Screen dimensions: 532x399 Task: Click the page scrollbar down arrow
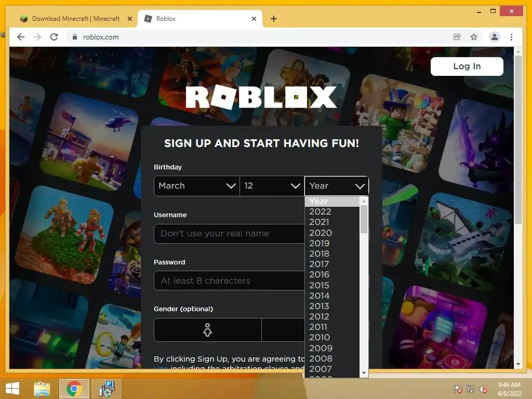[x=518, y=364]
